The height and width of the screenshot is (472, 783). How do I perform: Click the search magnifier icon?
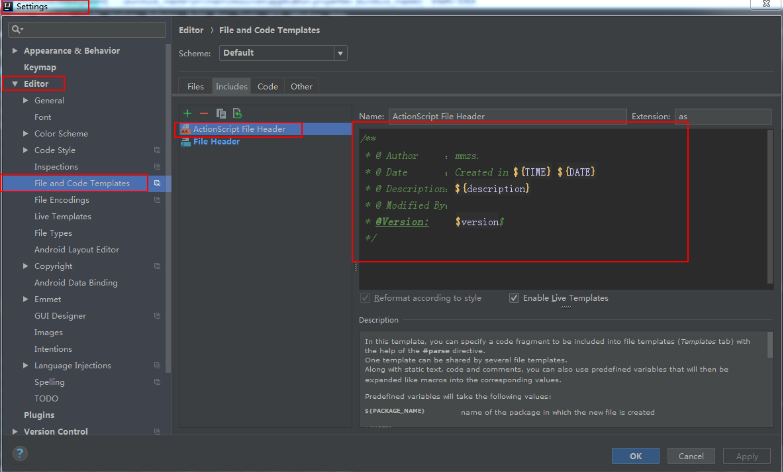click(x=17, y=29)
